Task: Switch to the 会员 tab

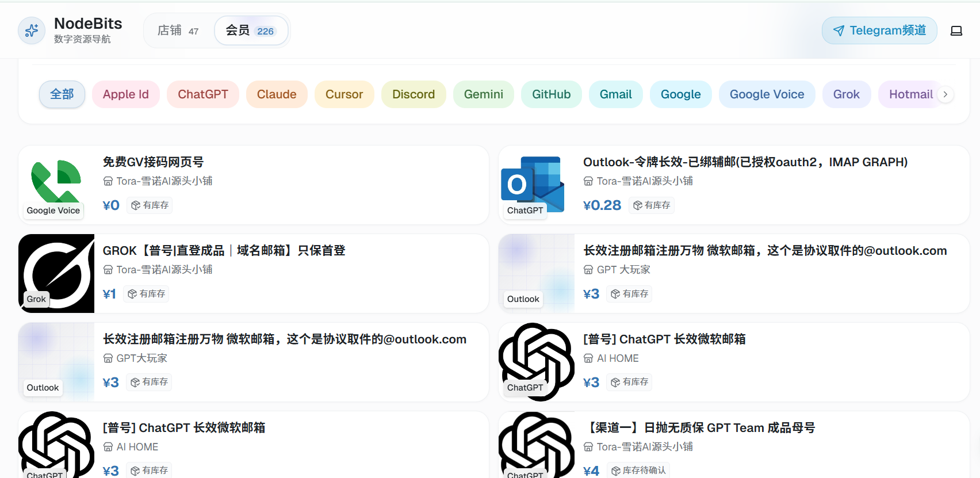Action: (x=250, y=30)
